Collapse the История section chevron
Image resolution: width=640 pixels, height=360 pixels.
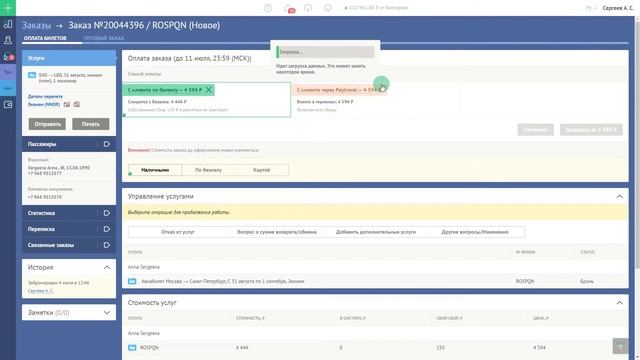pos(107,267)
